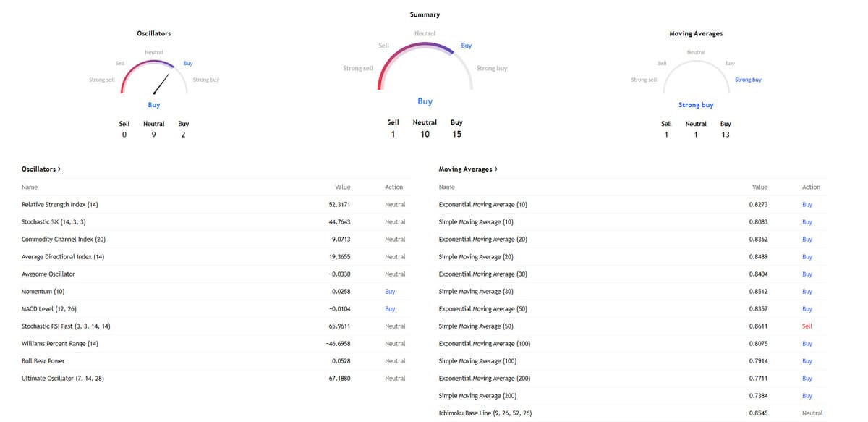Open the Moving Averages section heading link
This screenshot has height=422, width=868.
[467, 169]
